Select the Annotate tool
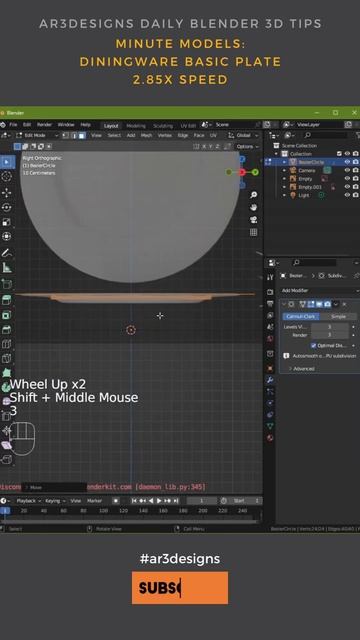This screenshot has height=640, width=360. (7, 253)
